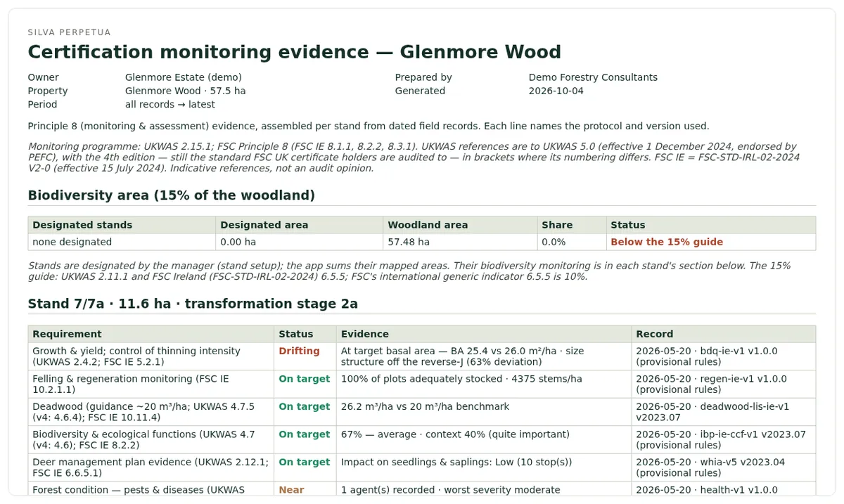Click the 'Period' field label

click(x=42, y=104)
